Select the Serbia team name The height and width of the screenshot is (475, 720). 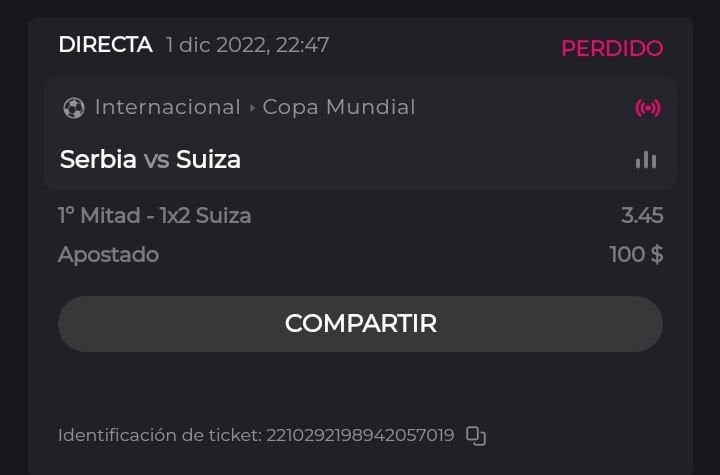pos(98,160)
